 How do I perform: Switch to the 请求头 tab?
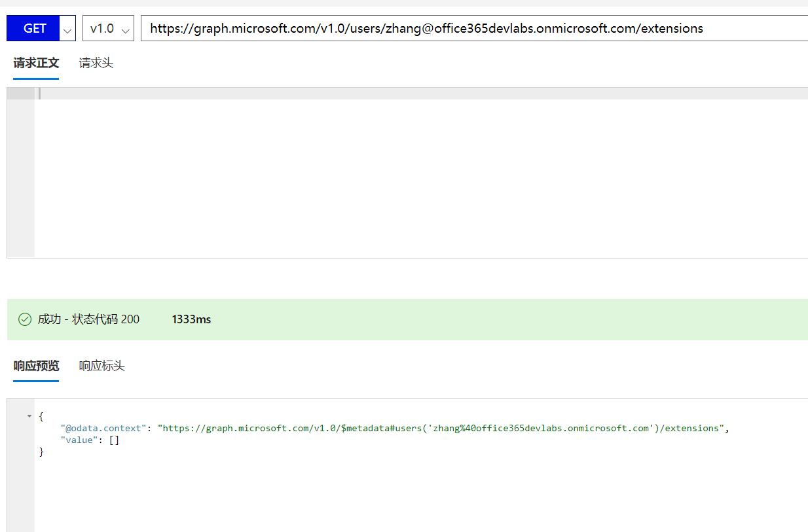[x=96, y=63]
